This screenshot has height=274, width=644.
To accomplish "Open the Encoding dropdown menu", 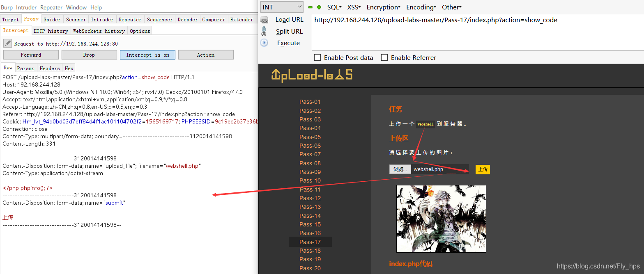I will [x=421, y=7].
